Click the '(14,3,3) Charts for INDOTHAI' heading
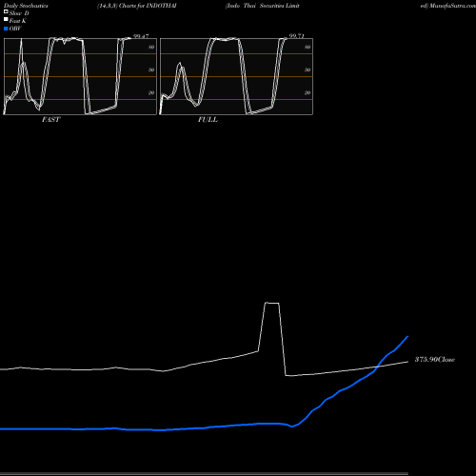This screenshot has height=476, width=476. (x=137, y=6)
